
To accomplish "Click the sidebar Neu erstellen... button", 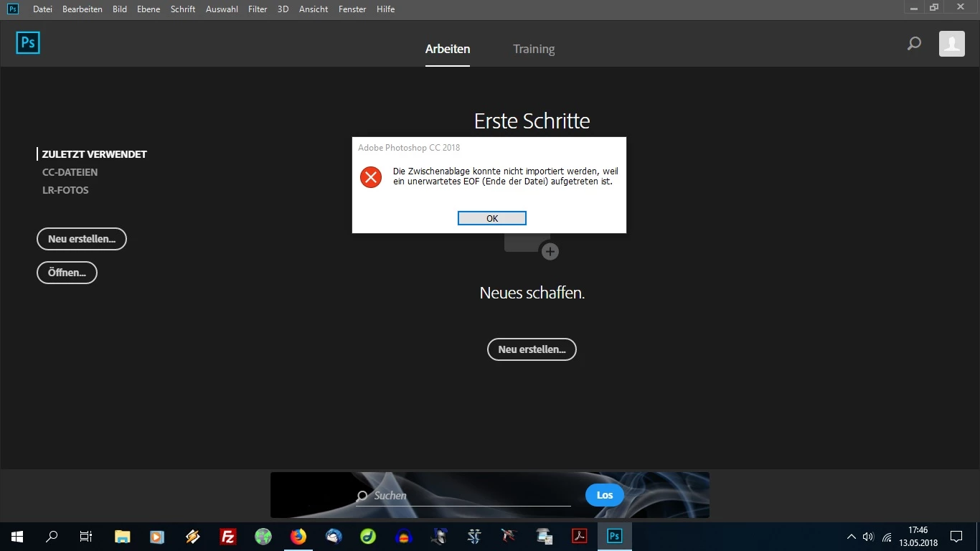I will [x=82, y=239].
